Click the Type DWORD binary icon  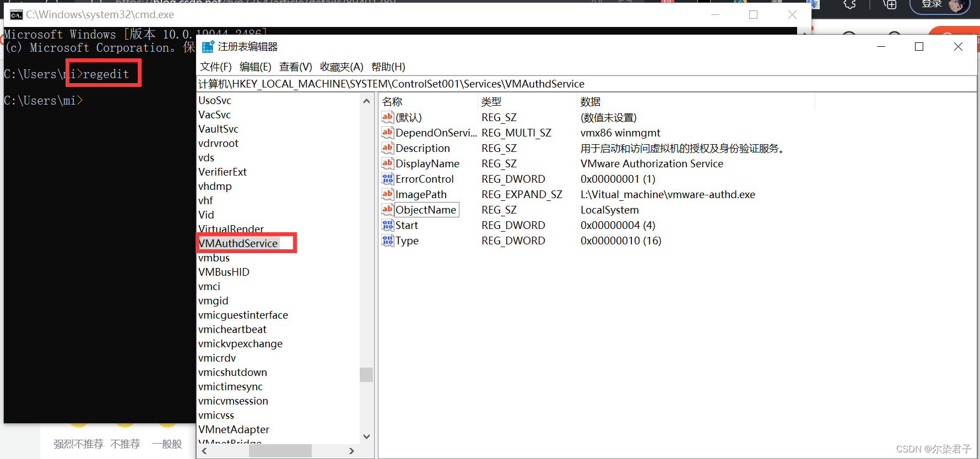coord(388,241)
